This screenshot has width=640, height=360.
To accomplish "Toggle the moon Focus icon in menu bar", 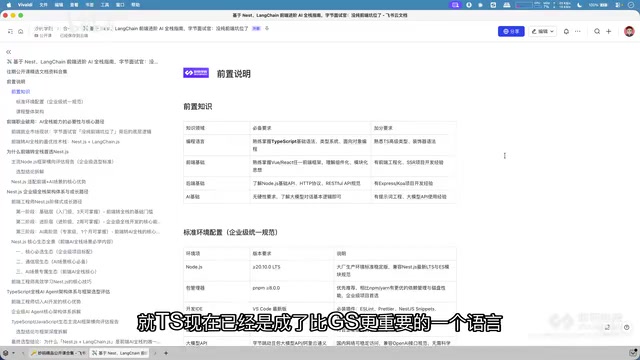I will click(x=580, y=5).
